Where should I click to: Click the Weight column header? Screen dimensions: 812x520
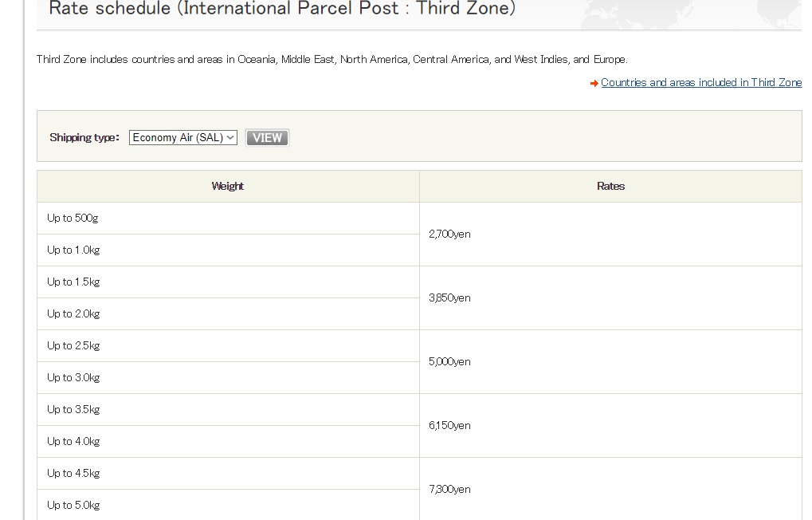[228, 187]
